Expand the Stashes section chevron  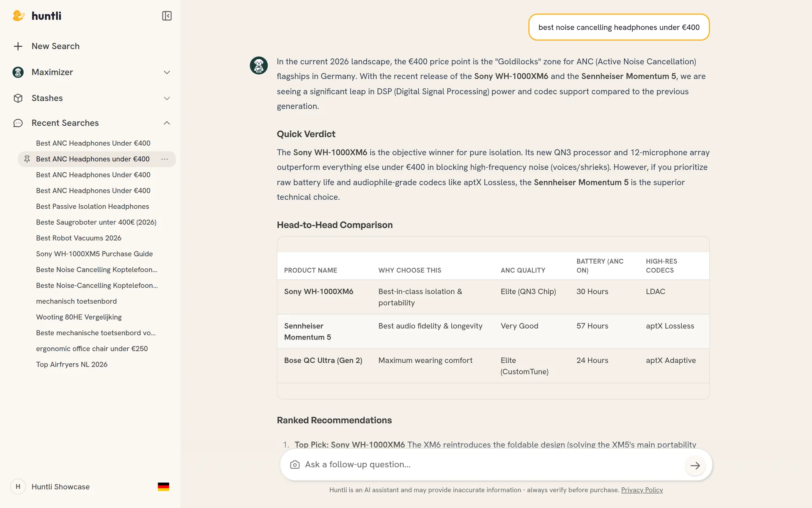coord(167,98)
